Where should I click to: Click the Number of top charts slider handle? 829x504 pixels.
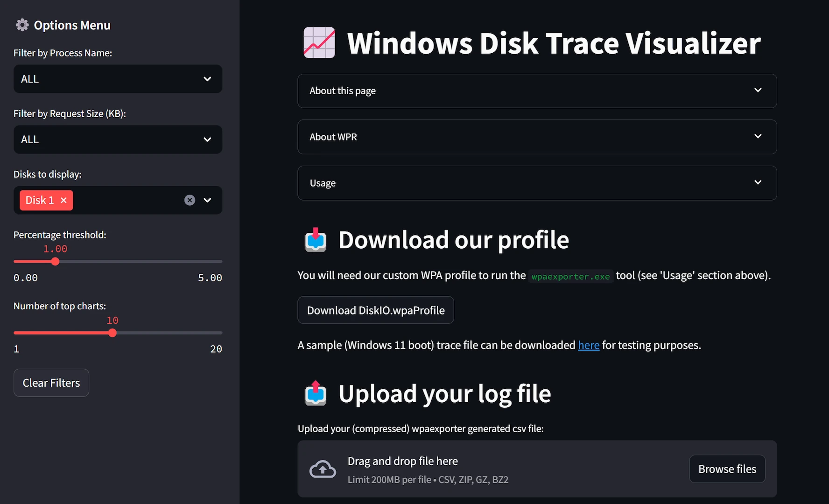coord(112,333)
